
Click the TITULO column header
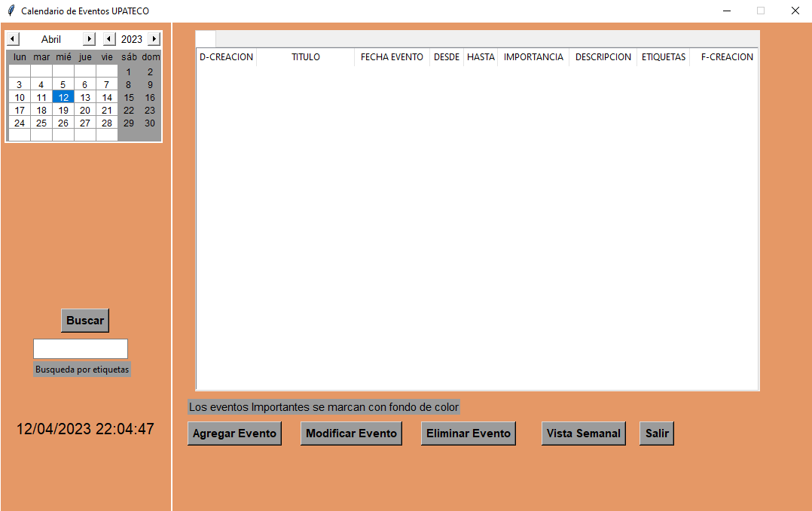(x=305, y=56)
